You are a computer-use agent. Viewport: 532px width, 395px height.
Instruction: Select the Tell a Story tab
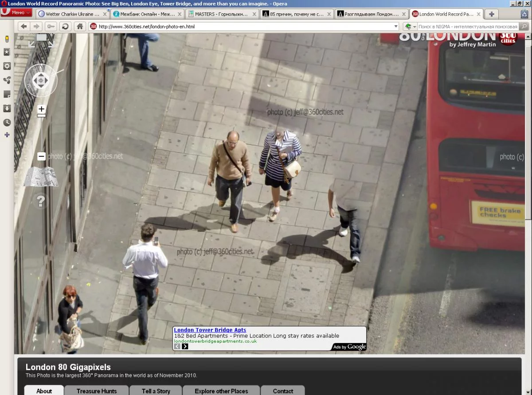(156, 391)
